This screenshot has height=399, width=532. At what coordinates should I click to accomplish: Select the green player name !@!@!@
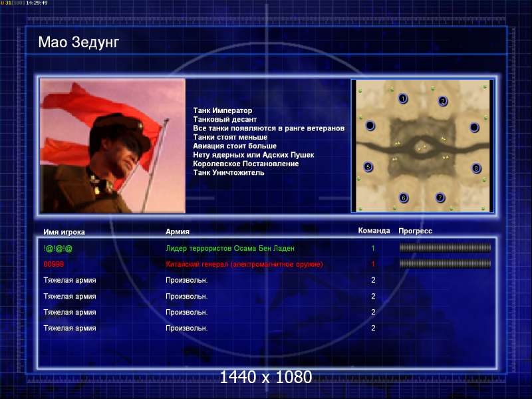[x=58, y=249]
